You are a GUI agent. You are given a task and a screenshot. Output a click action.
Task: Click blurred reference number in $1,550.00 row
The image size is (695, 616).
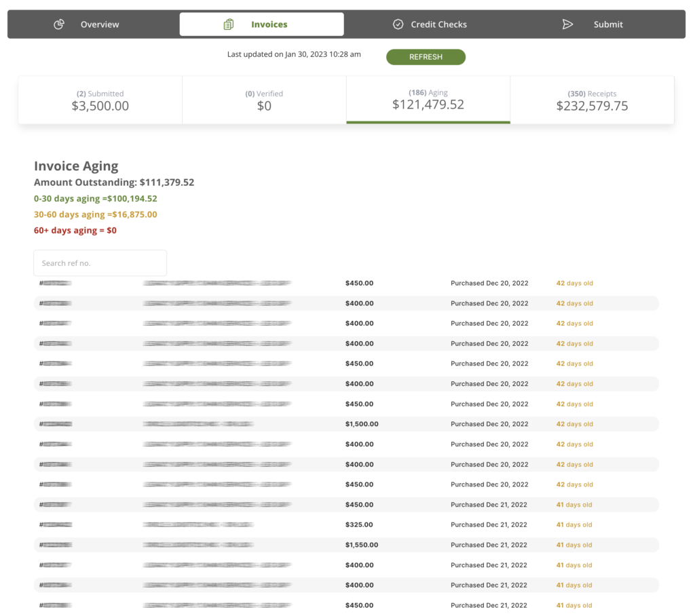click(x=56, y=545)
